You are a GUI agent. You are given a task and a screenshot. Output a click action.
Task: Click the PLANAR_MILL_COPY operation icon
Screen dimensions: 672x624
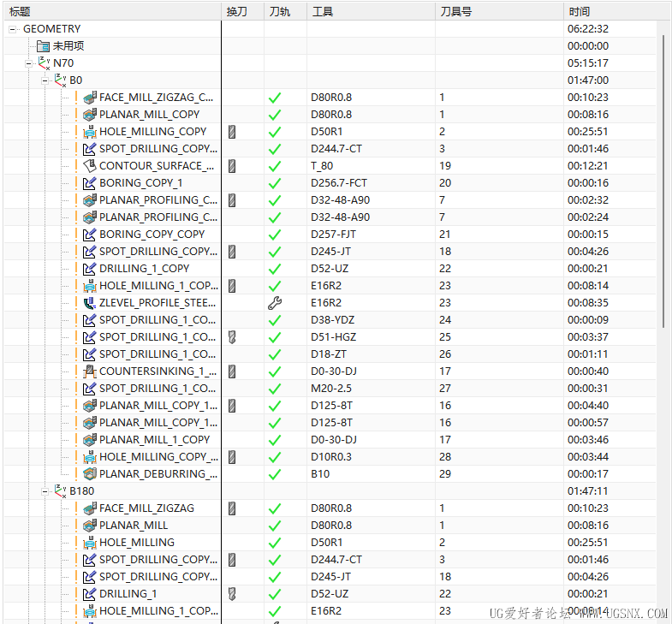pyautogui.click(x=90, y=115)
